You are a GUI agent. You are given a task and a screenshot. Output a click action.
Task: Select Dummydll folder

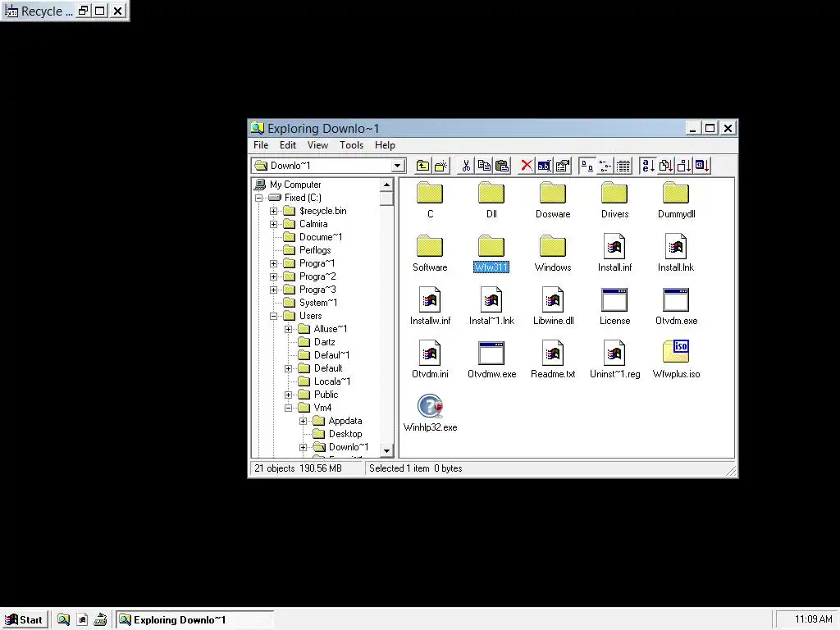click(x=676, y=200)
